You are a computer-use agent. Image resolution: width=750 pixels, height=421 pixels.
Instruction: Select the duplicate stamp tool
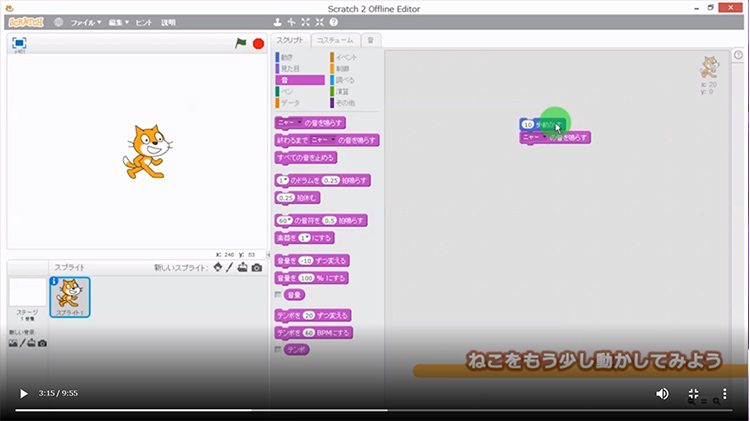pyautogui.click(x=277, y=22)
